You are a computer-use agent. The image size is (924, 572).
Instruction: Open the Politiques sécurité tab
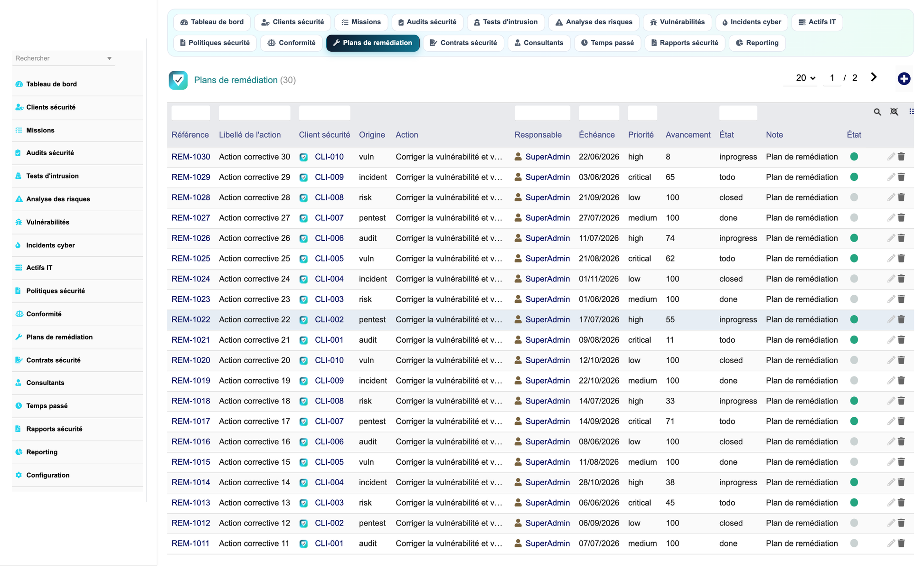(215, 43)
